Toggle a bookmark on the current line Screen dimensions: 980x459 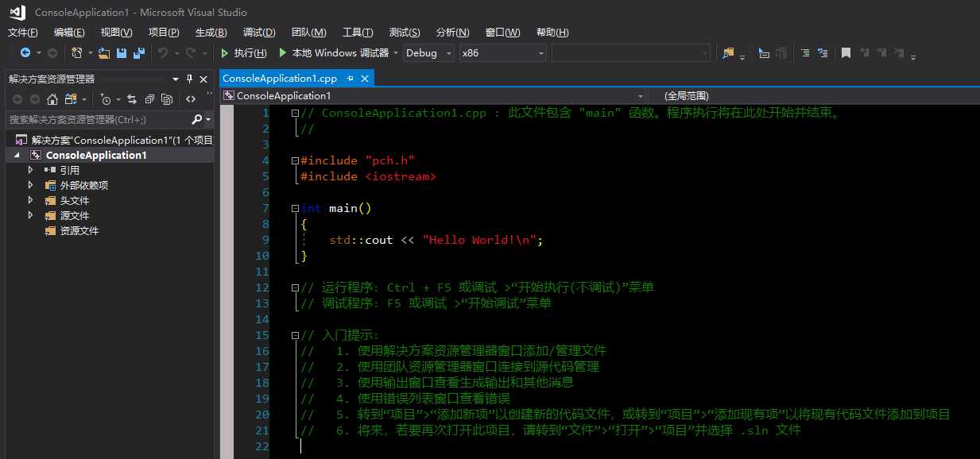tap(846, 53)
